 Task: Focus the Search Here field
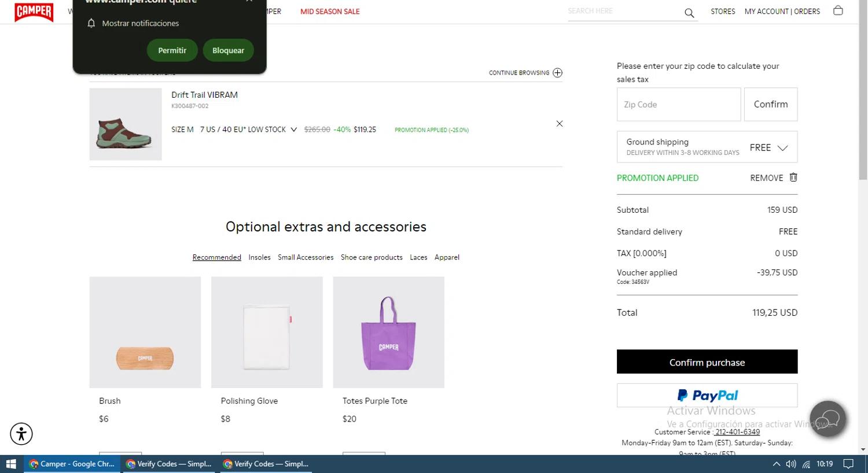click(x=625, y=11)
